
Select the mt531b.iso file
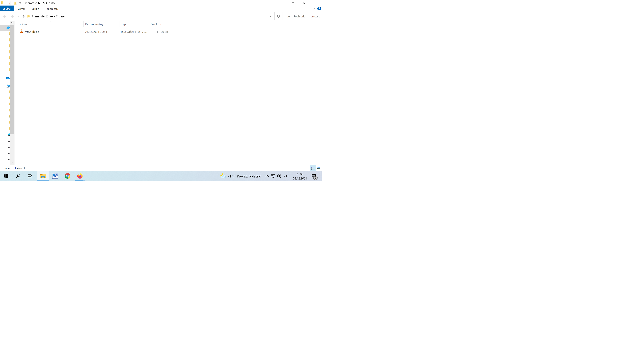coord(32,32)
